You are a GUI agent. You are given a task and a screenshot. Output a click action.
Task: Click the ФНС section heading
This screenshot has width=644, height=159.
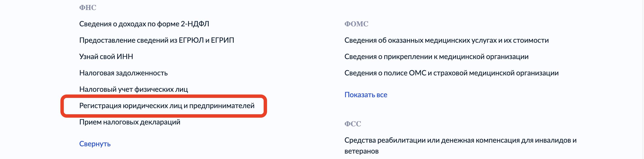87,8
